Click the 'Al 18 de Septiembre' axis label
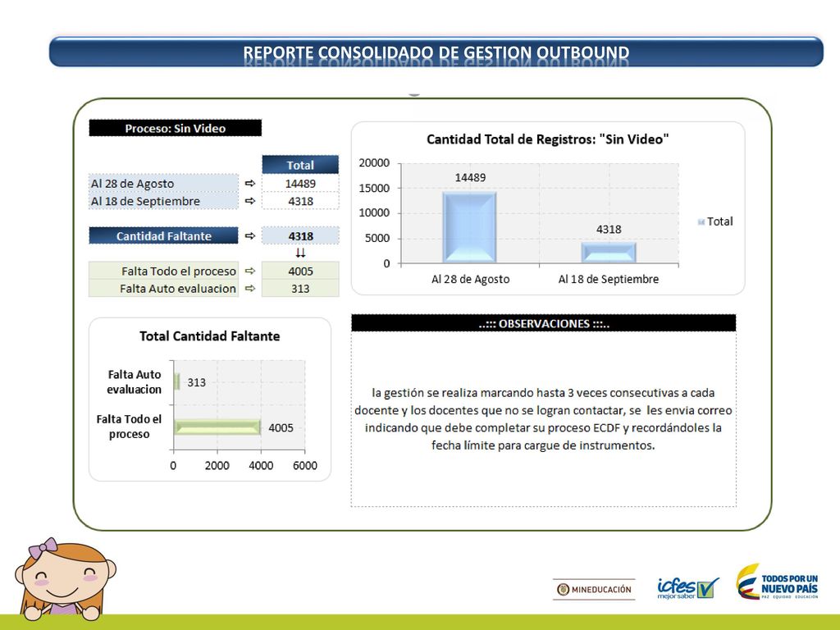Viewport: 840px width, 630px height. pos(609,279)
